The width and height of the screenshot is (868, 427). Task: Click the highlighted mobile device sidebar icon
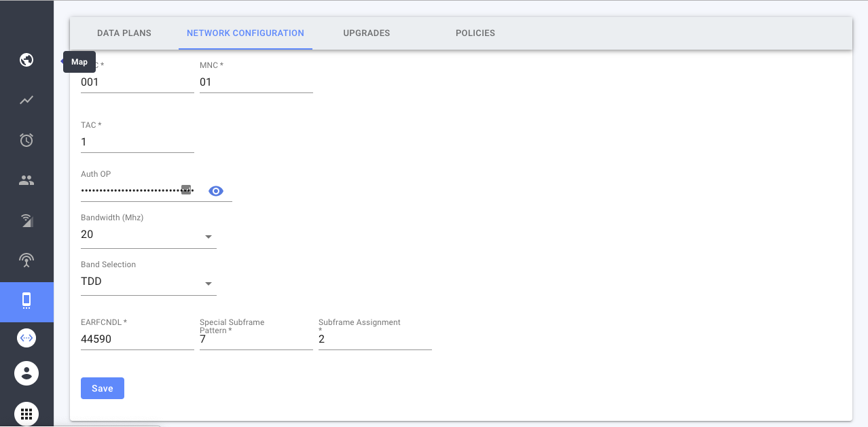(x=26, y=300)
